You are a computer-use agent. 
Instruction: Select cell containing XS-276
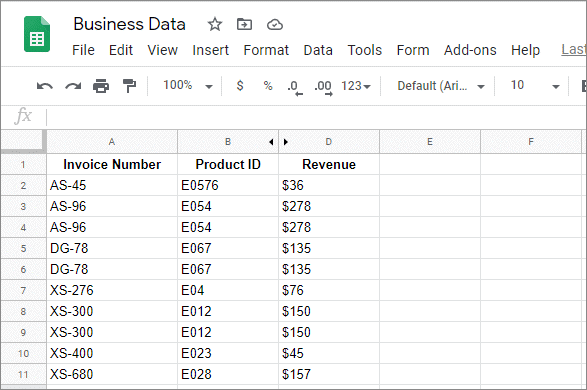coord(112,290)
